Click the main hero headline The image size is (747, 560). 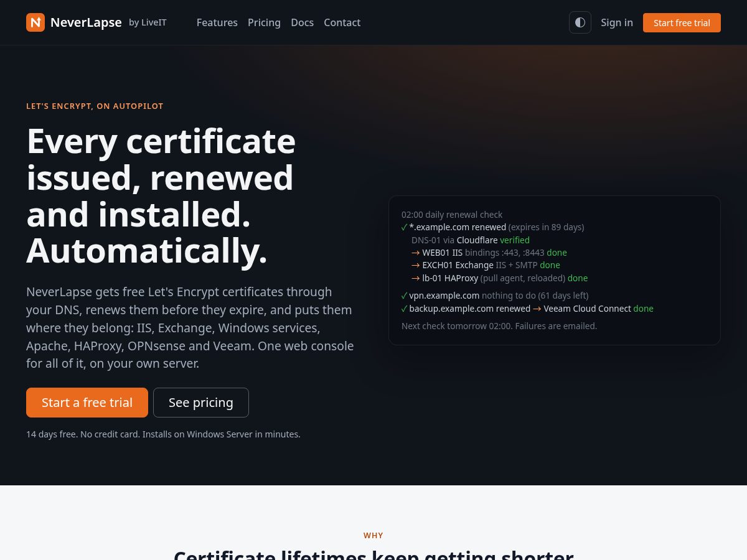[161, 196]
